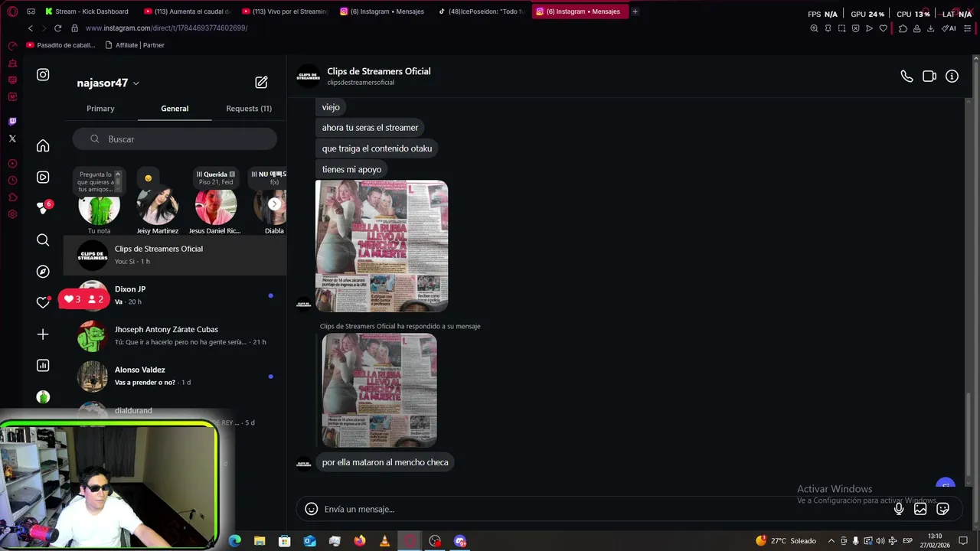
Task: Open a new browser tab
Action: pyautogui.click(x=635, y=11)
